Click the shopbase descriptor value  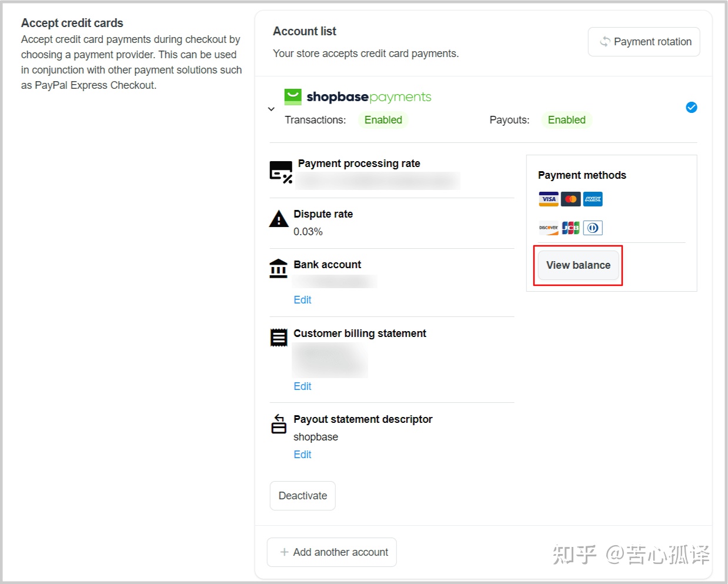tap(316, 437)
